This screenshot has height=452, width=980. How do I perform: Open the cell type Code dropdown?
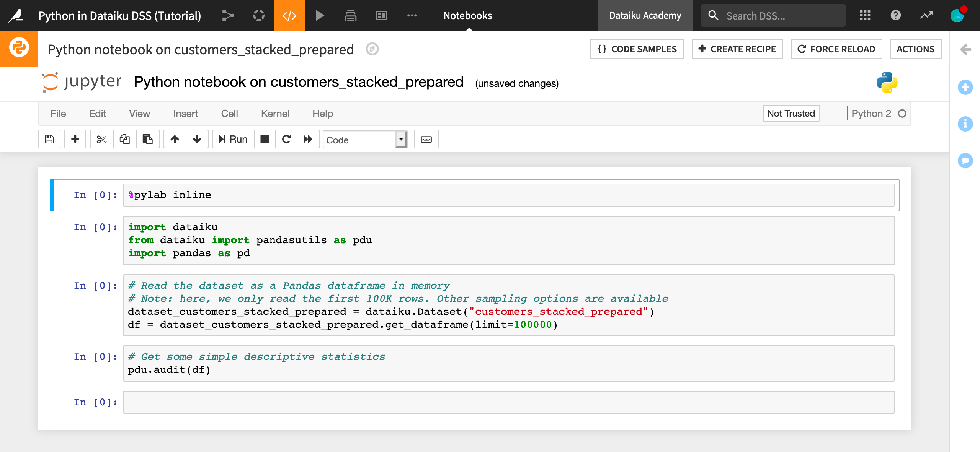365,140
